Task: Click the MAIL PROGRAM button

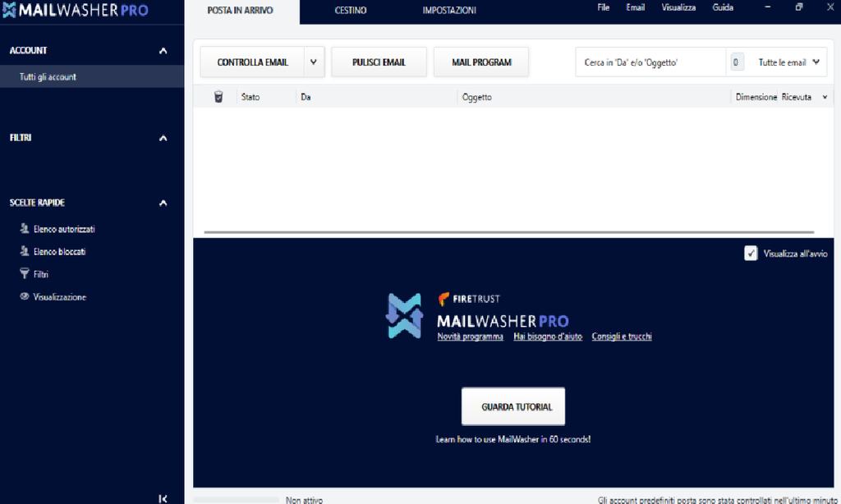Action: click(x=481, y=62)
